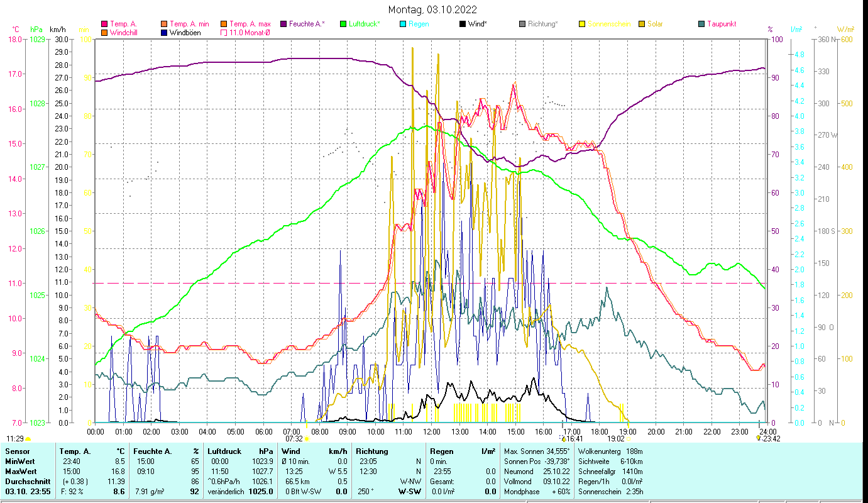This screenshot has height=503, width=868.
Task: Click the Regen l/m² table header
Action: pyautogui.click(x=463, y=451)
